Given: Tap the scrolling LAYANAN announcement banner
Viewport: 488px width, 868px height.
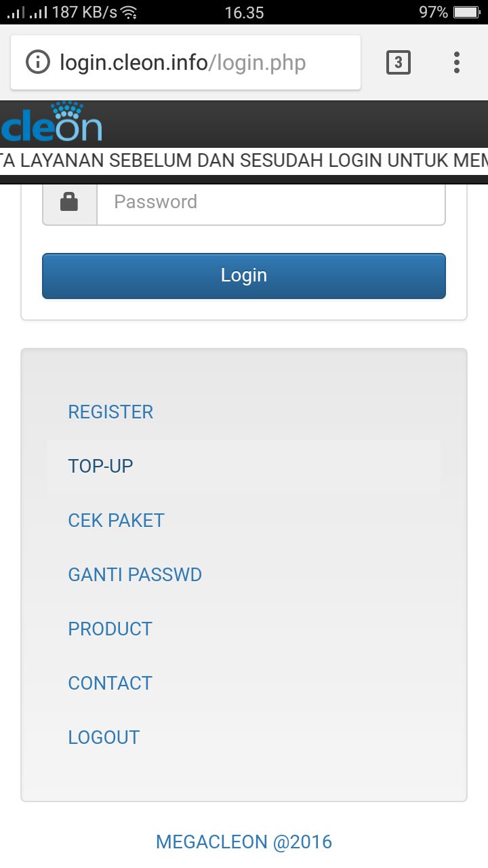Looking at the screenshot, I should [x=244, y=161].
